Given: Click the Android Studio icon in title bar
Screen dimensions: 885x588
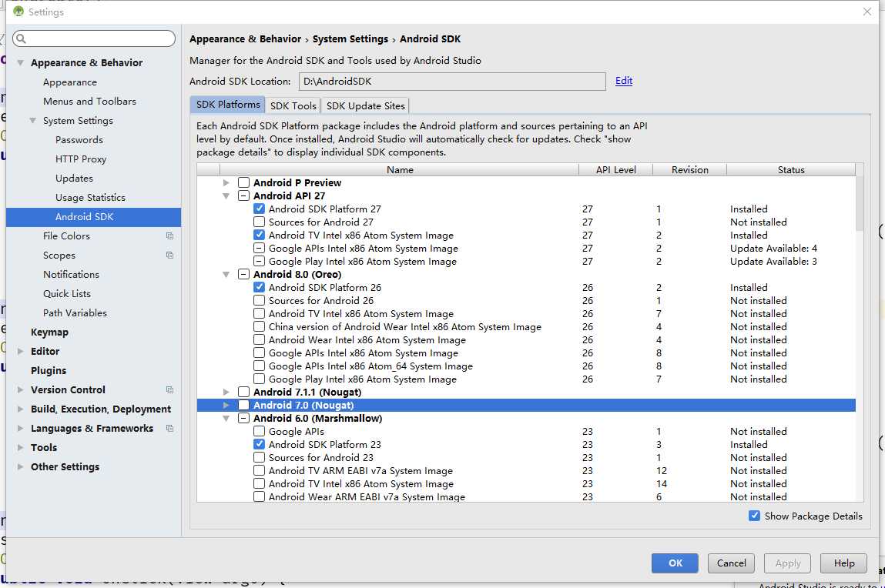Looking at the screenshot, I should (18, 12).
